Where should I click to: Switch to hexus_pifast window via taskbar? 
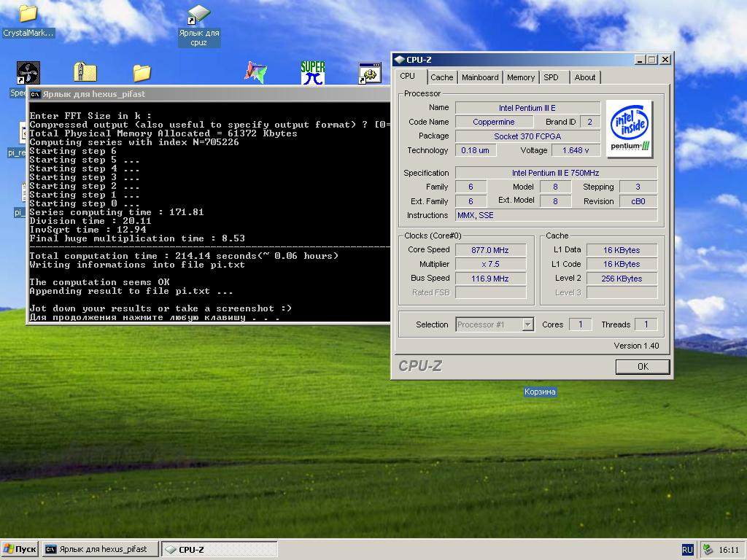pyautogui.click(x=101, y=550)
